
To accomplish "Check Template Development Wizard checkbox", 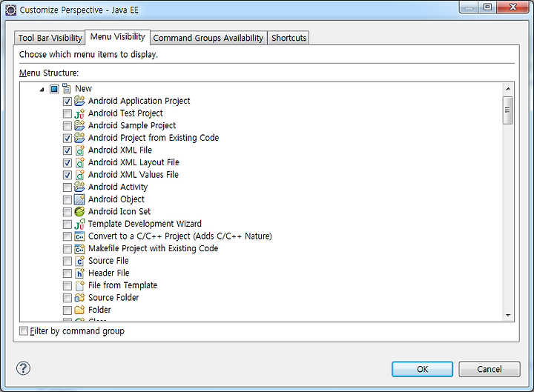I will [67, 225].
